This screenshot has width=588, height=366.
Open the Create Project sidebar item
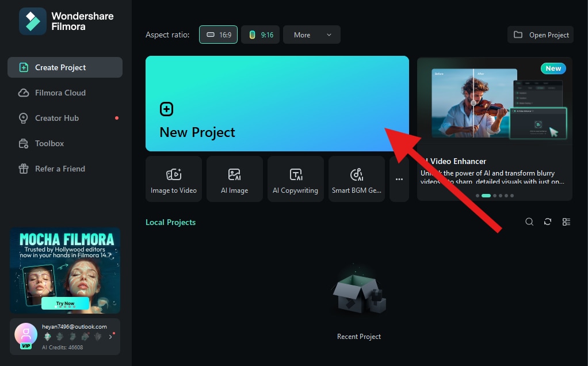coord(65,67)
